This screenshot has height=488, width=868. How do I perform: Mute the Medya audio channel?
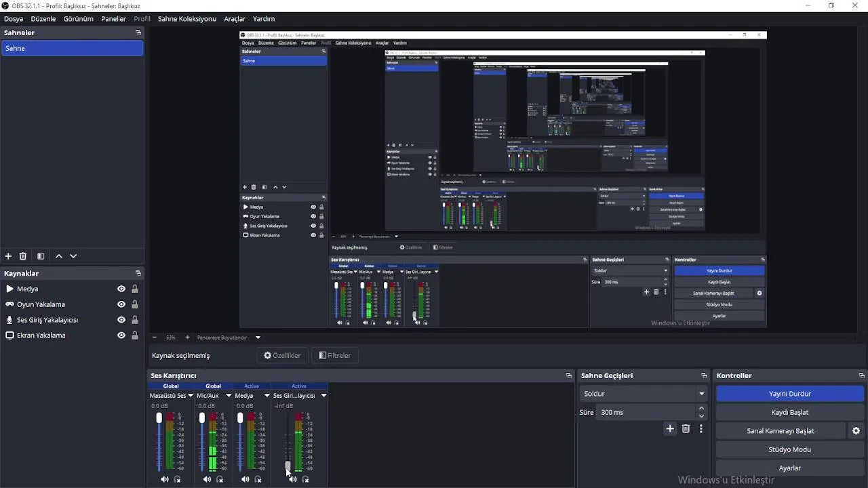point(245,479)
